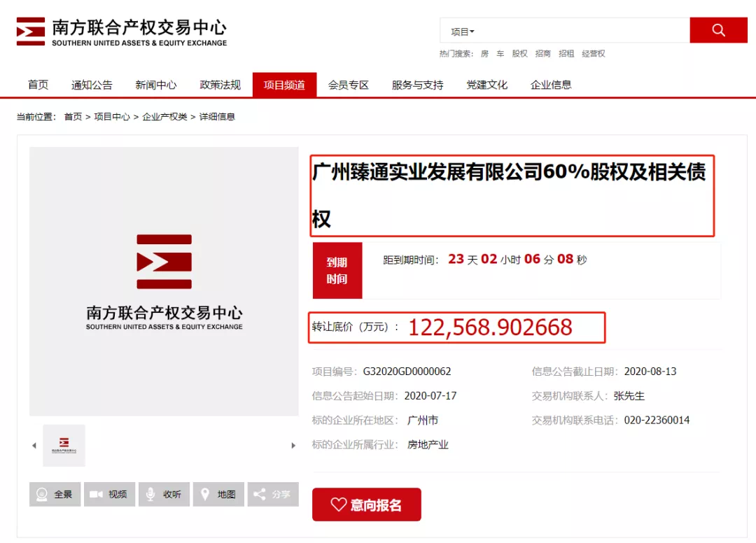Select the small logo thumbnail below image

coord(64,446)
